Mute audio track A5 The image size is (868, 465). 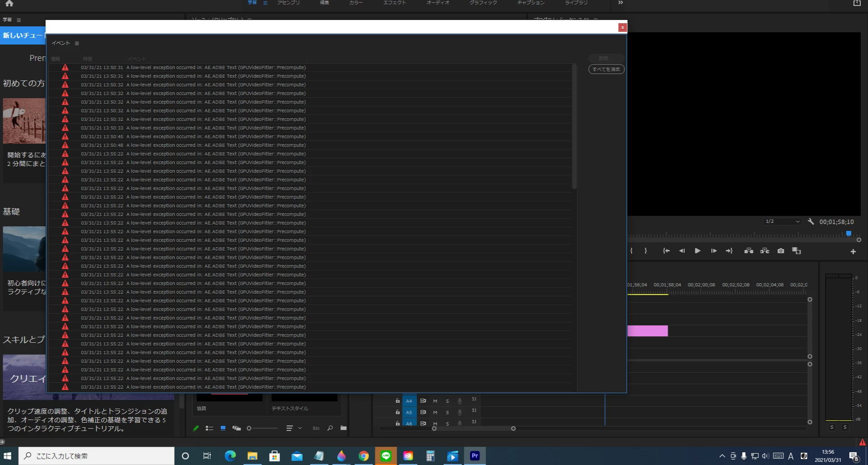tap(435, 412)
